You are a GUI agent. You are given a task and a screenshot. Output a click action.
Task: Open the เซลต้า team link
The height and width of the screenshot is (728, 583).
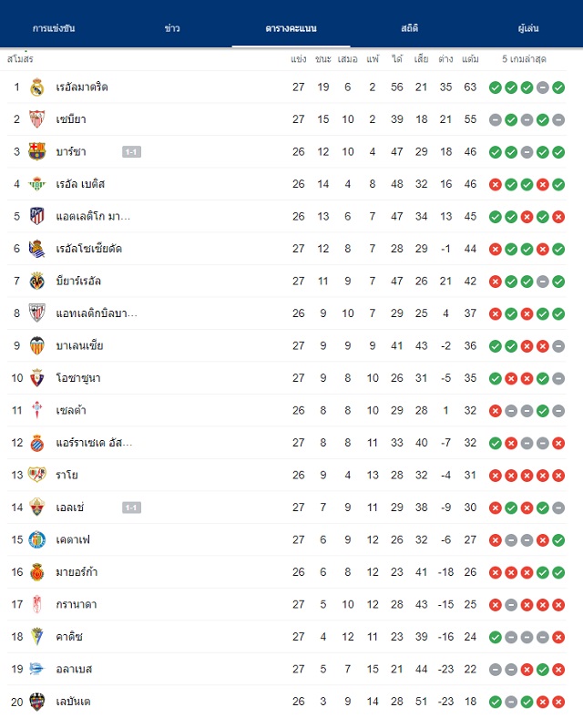click(71, 410)
